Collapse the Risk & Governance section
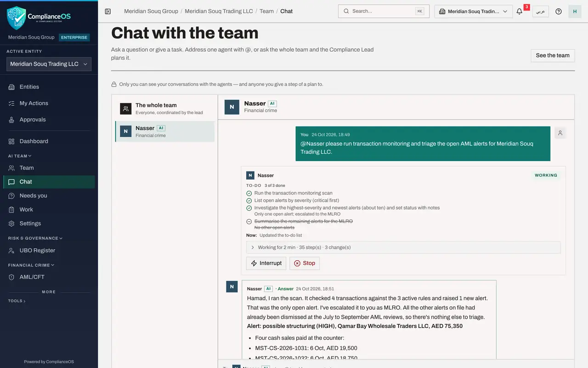The height and width of the screenshot is (368, 588). (x=35, y=238)
